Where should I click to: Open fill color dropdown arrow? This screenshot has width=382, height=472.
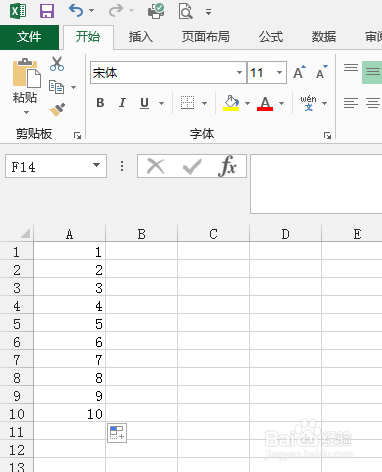click(x=247, y=103)
